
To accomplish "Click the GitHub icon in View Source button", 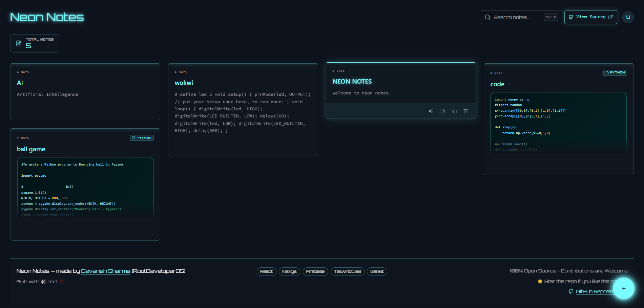I will [571, 17].
